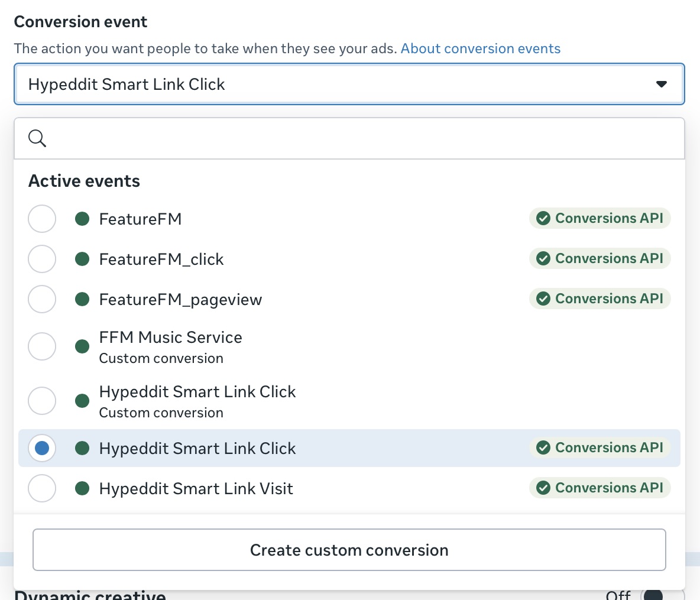Click the green status dot for FFM Music Service
700x600 pixels.
[82, 346]
